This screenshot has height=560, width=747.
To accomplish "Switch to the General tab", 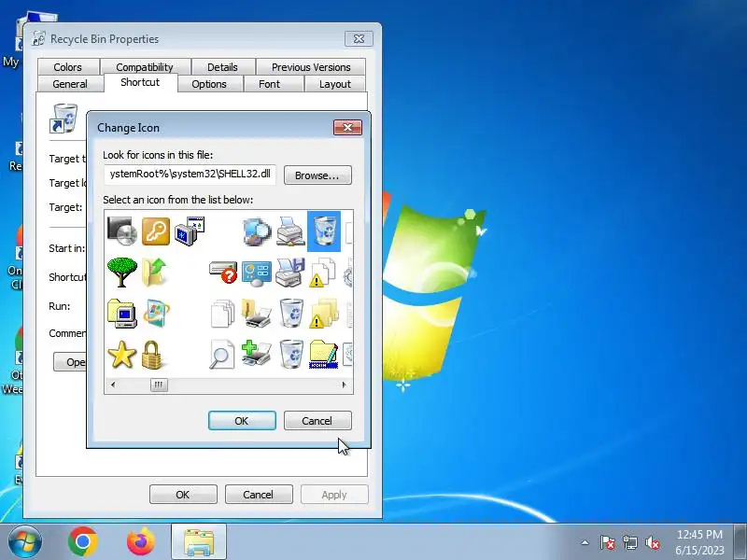I will [x=70, y=84].
